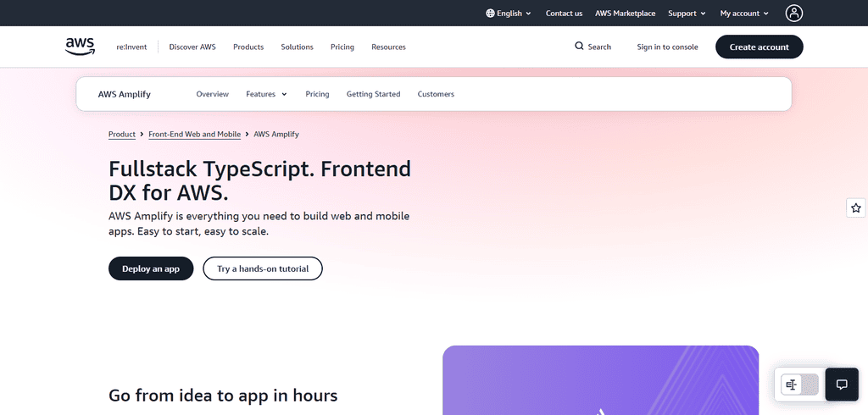Switch to the Customers tab
The width and height of the screenshot is (868, 415).
pos(436,94)
